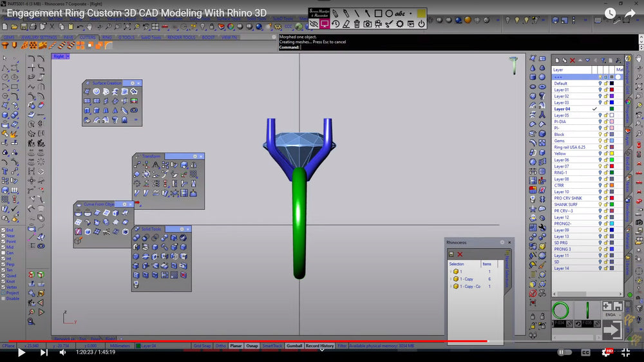Play the YouTube video

pyautogui.click(x=21, y=352)
